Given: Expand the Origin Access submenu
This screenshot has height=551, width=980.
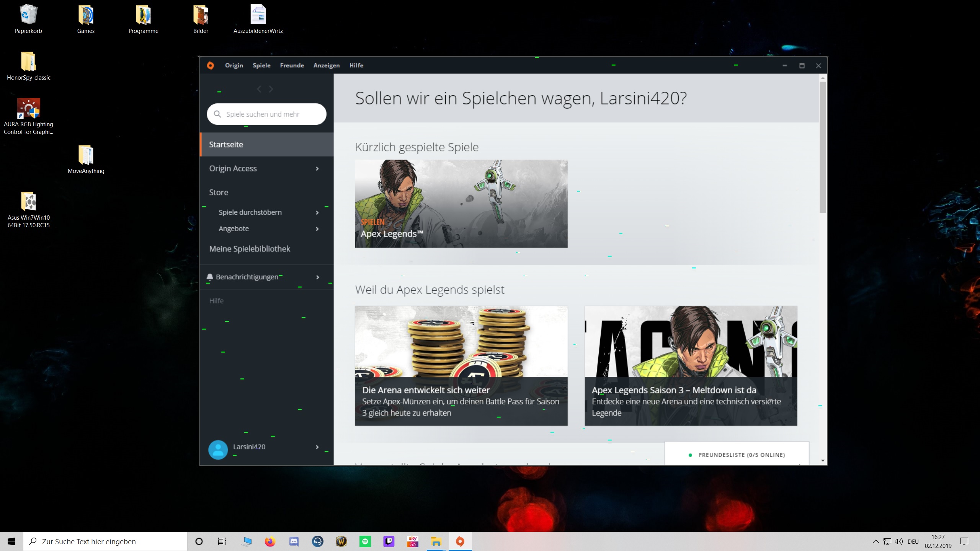Looking at the screenshot, I should pyautogui.click(x=317, y=169).
